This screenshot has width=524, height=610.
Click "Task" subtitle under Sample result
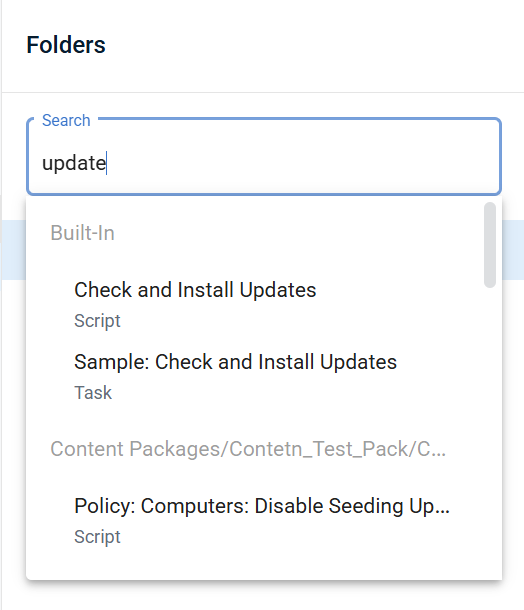[x=93, y=393]
